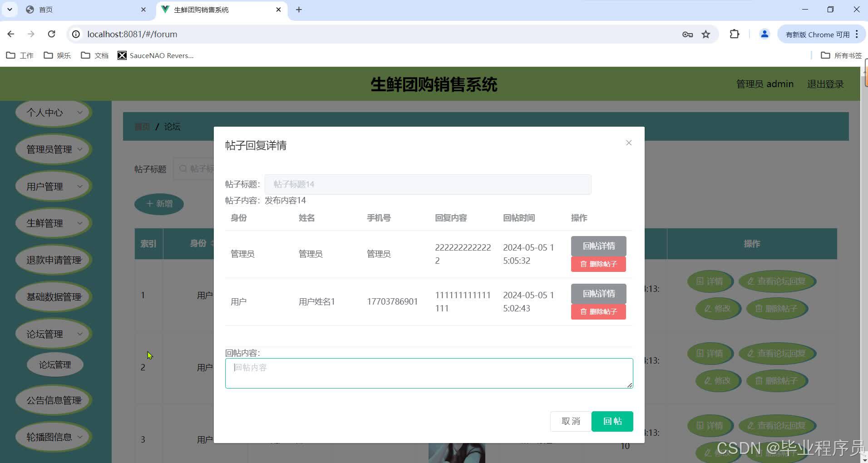Open the 文档 bookmarks folder

tap(94, 55)
